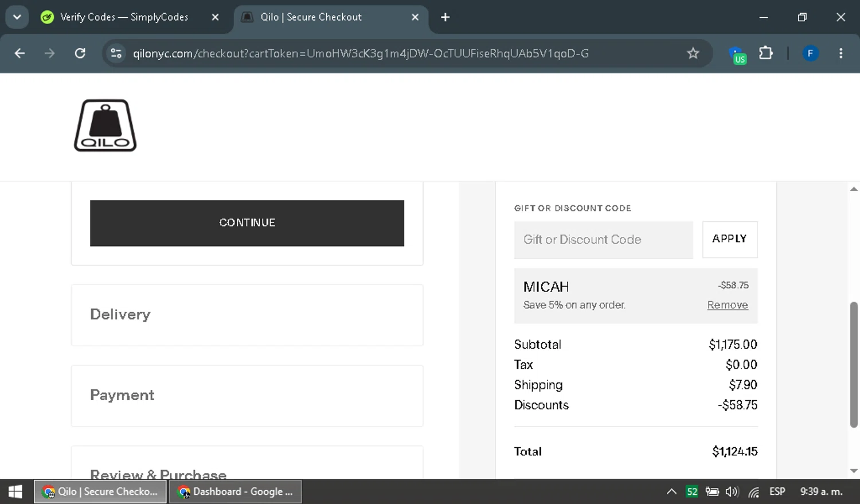This screenshot has width=860, height=504.
Task: Open the US VPN extension icon
Action: pyautogui.click(x=738, y=55)
